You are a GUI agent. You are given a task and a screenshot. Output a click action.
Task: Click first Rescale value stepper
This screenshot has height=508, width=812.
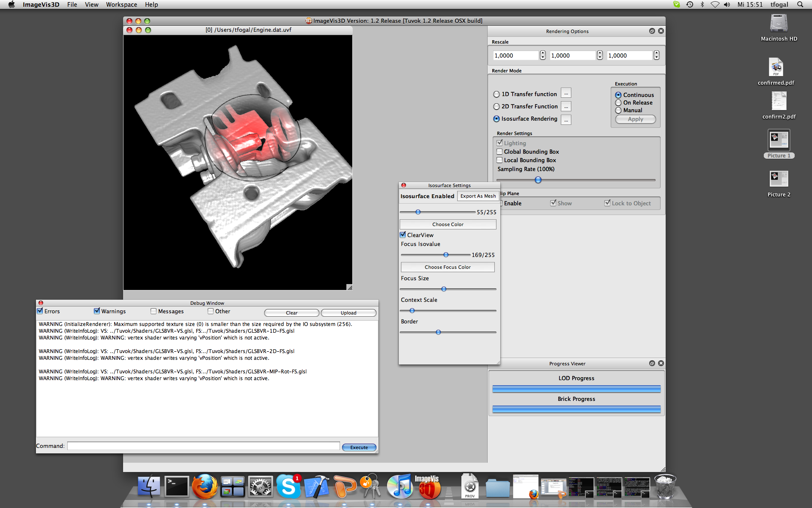point(543,55)
